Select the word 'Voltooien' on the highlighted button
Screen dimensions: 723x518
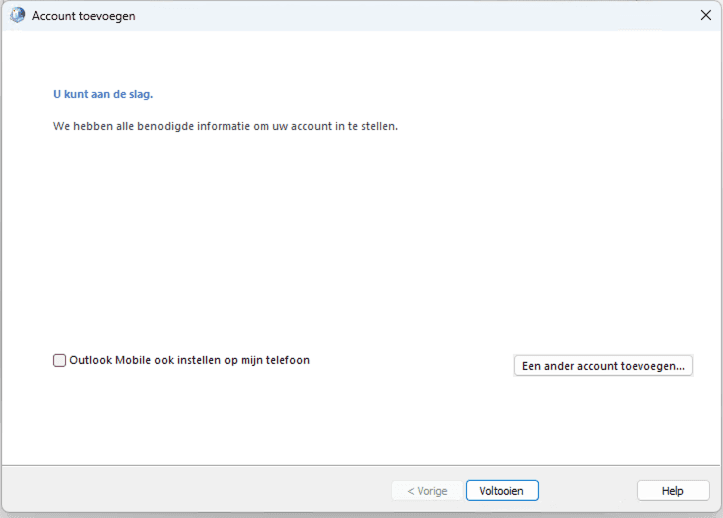501,491
